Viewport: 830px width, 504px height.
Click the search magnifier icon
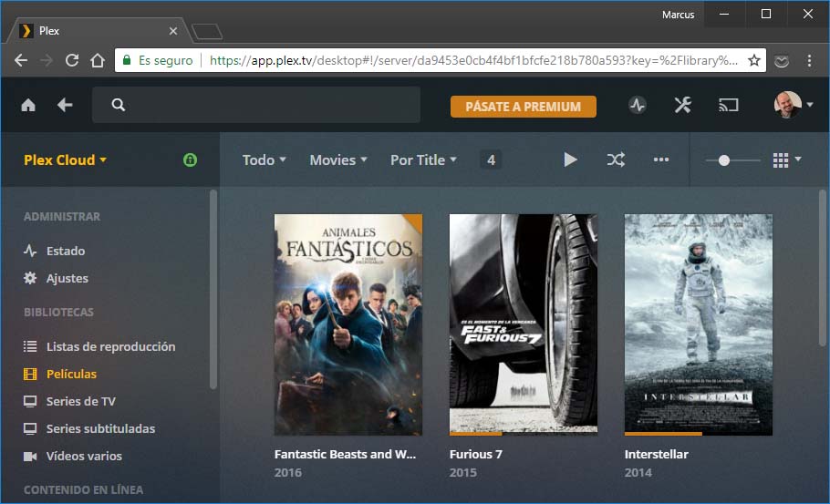[x=118, y=105]
